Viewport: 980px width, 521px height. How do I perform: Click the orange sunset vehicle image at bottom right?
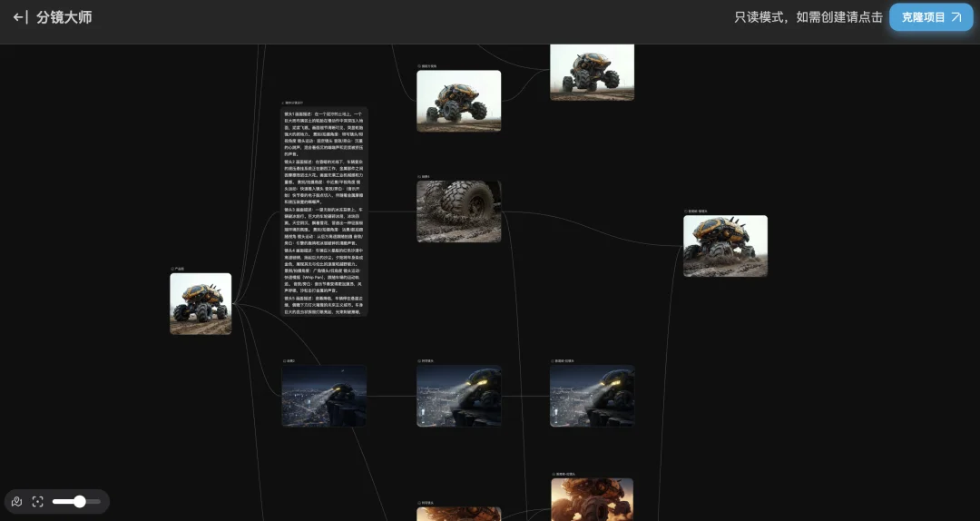pos(592,499)
